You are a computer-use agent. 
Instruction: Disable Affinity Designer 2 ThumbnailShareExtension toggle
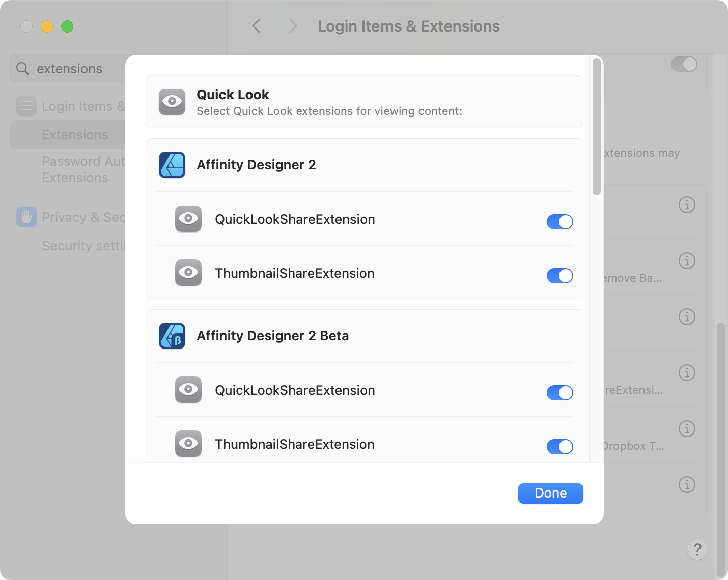click(560, 276)
